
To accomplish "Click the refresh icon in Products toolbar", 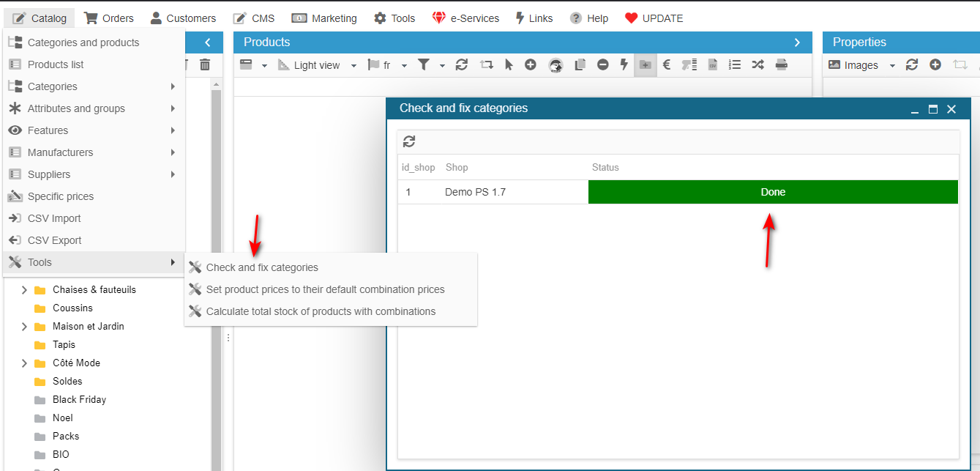I will coord(462,65).
